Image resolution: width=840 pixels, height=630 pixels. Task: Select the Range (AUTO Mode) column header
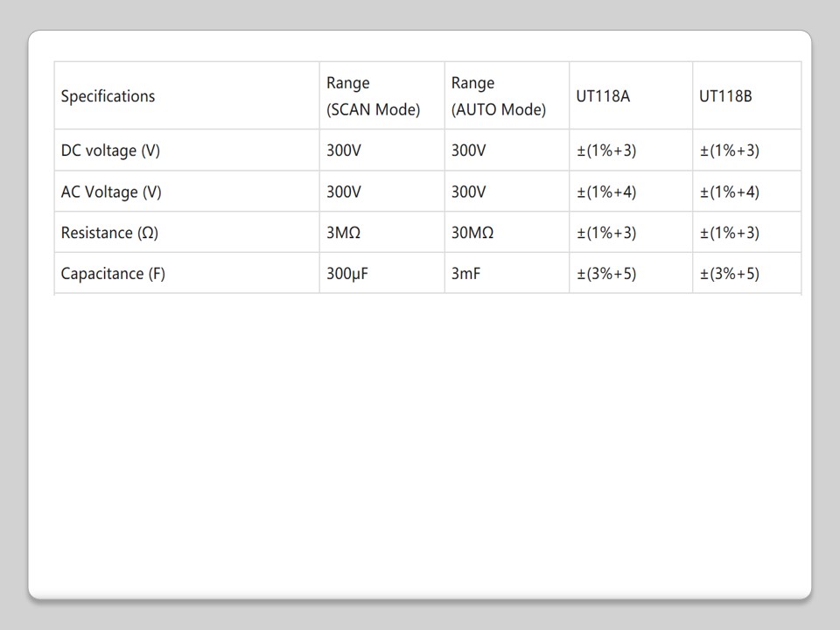(x=498, y=96)
